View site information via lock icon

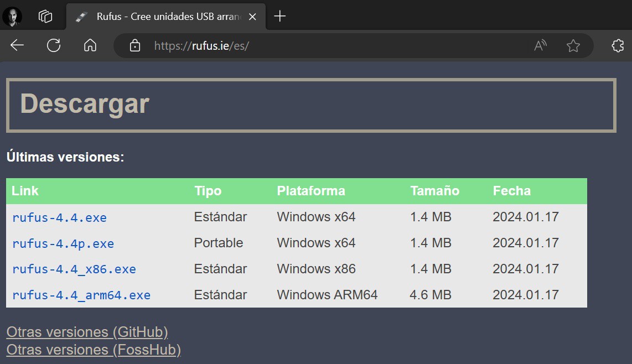134,46
